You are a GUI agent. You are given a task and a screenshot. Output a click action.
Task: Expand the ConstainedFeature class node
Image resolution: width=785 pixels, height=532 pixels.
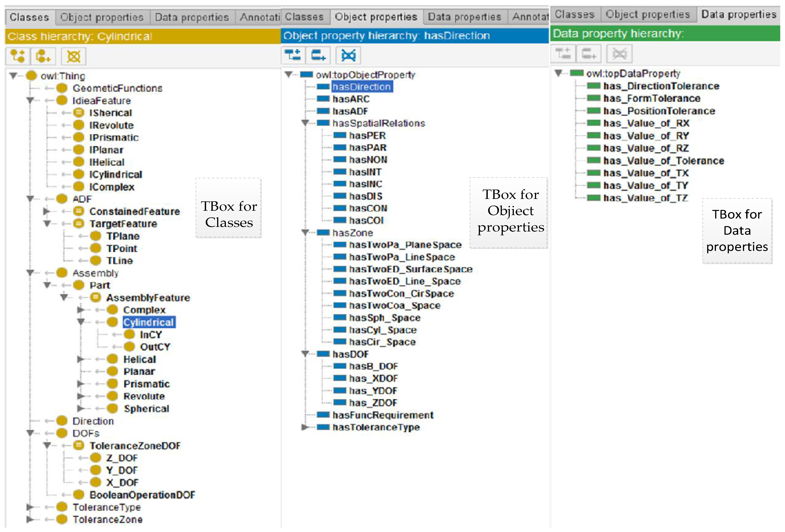(x=46, y=211)
